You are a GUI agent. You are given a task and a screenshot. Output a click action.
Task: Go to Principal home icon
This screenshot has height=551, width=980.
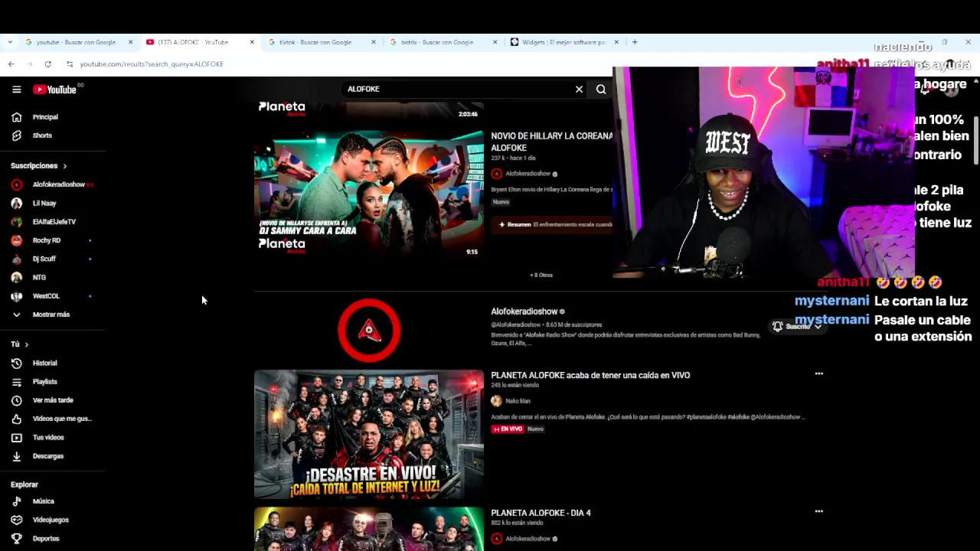coord(16,117)
